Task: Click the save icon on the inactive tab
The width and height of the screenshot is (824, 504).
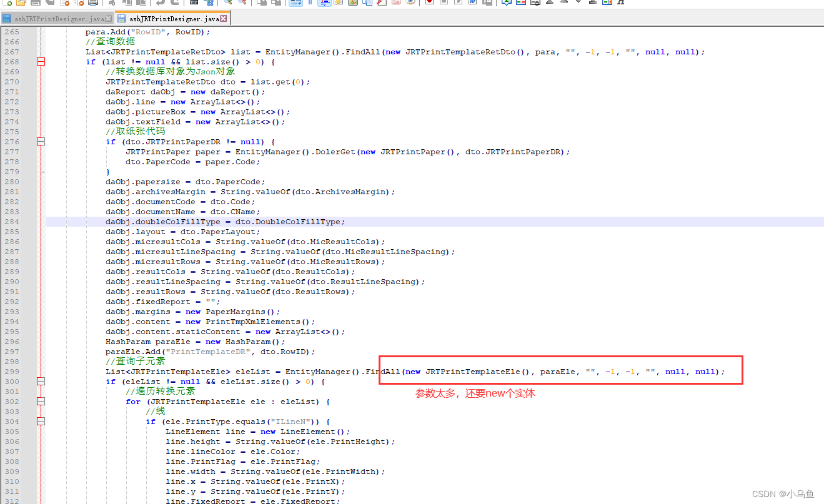Action: pyautogui.click(x=7, y=19)
